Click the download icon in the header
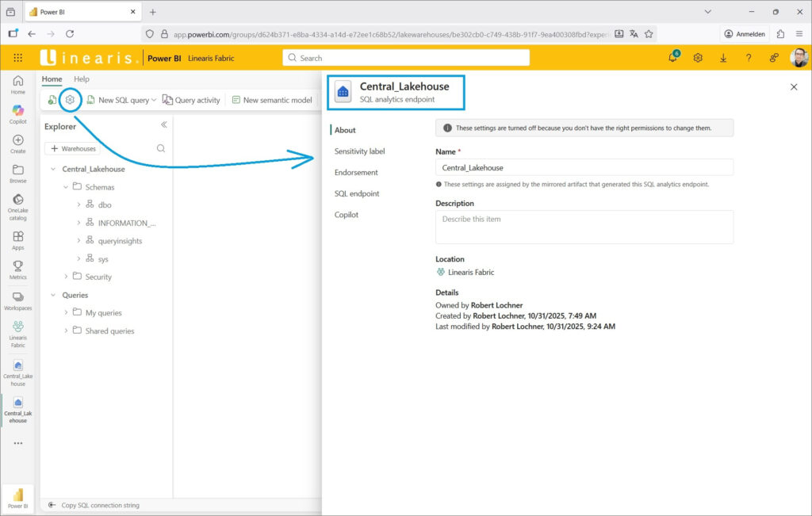Viewport: 812px width, 516px height. pyautogui.click(x=723, y=58)
